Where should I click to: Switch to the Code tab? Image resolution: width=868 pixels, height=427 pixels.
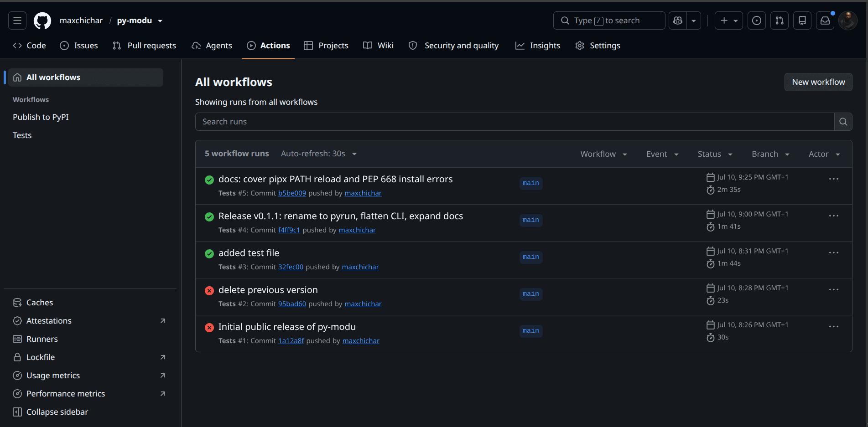pos(30,46)
